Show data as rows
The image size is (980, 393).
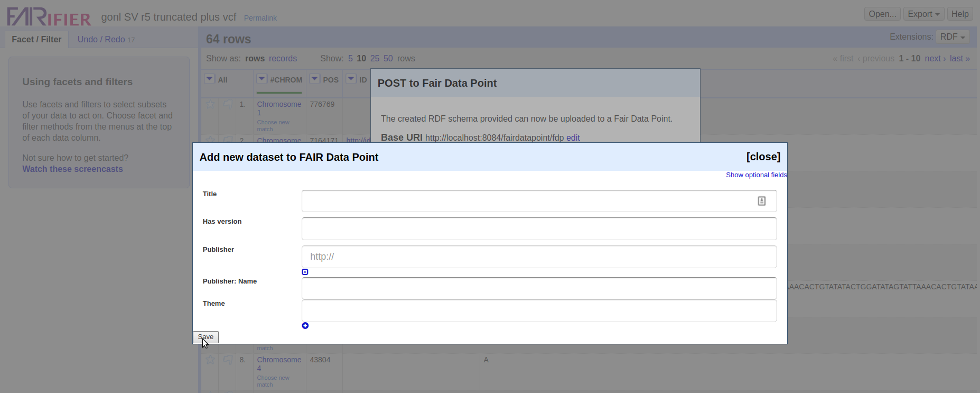pos(255,59)
